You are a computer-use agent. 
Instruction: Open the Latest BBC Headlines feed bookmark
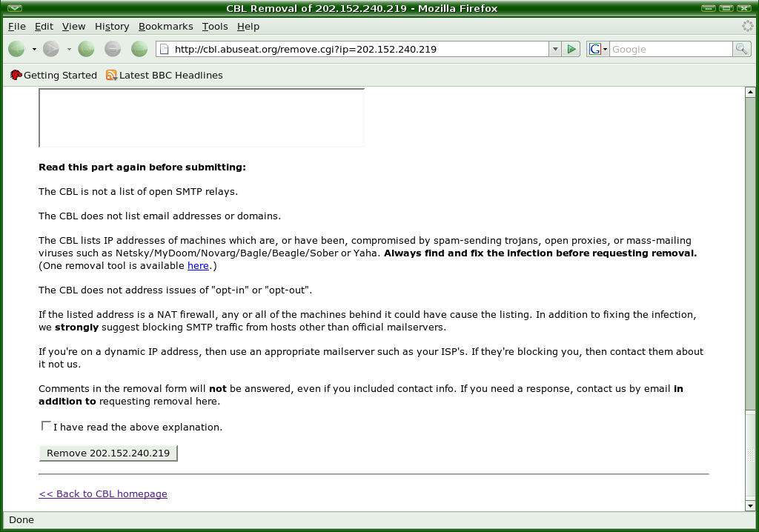point(165,75)
